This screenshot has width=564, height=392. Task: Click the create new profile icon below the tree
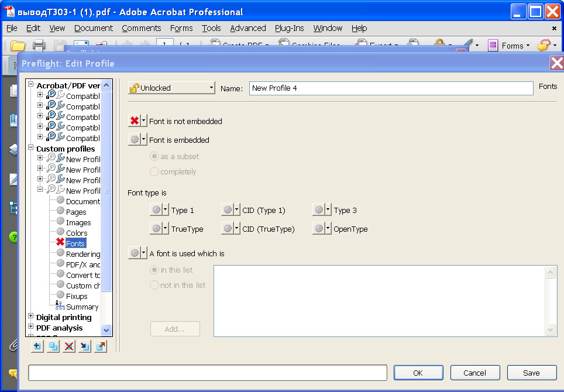(x=37, y=347)
